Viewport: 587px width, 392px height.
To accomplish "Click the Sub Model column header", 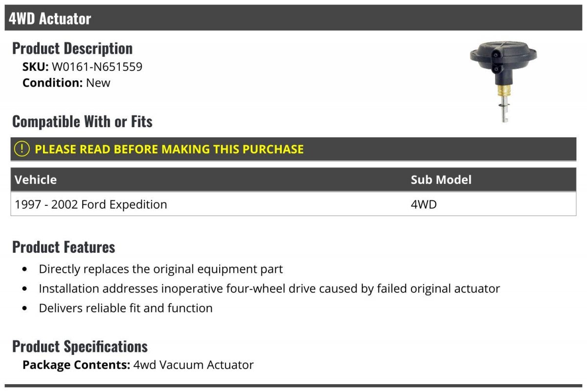I will (x=441, y=180).
